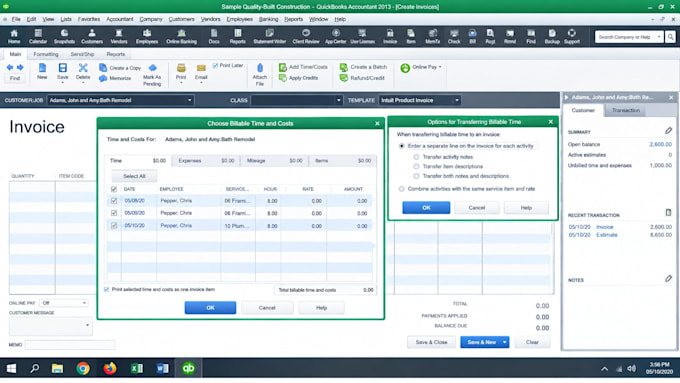Open the Home icon in icon bar
This screenshot has width=680, height=383.
[x=14, y=36]
